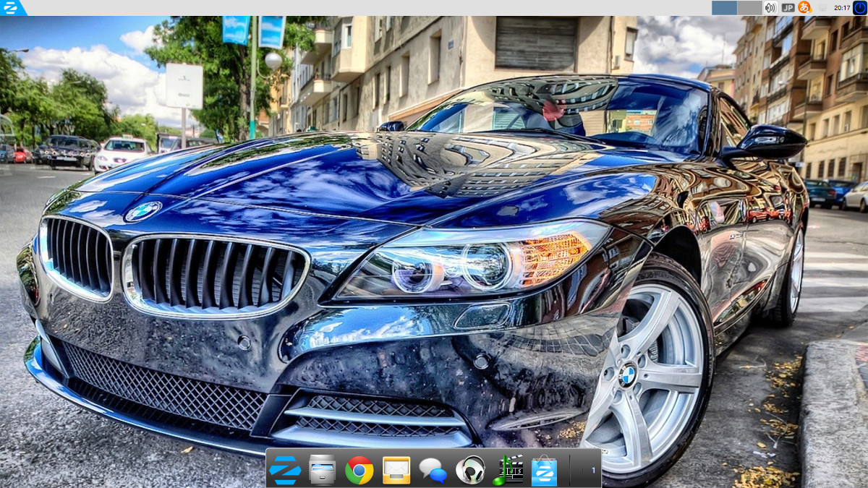Open the video player with clapperboard icon
868x488 pixels.
tap(508, 470)
